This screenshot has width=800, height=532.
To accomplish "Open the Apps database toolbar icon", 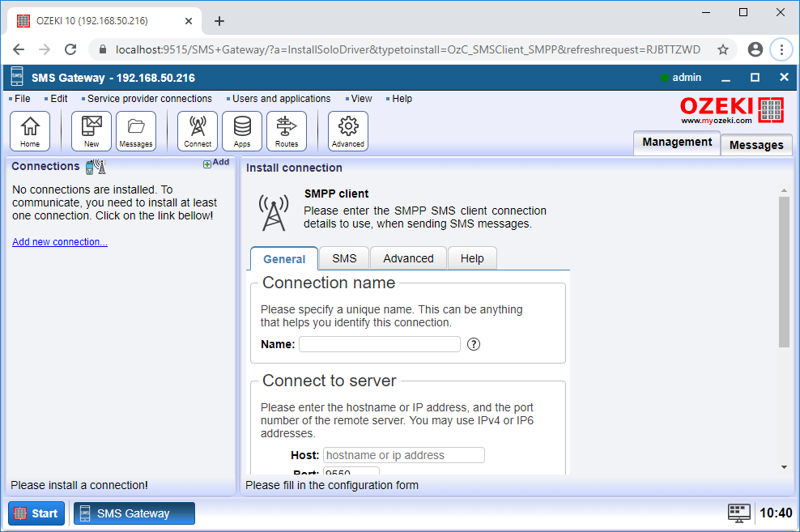I will click(242, 131).
